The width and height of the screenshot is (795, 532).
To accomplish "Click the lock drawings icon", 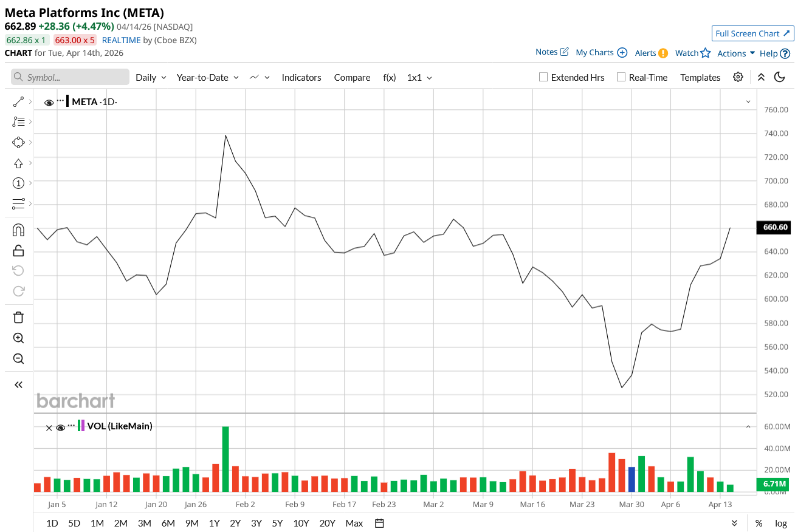I will [18, 250].
